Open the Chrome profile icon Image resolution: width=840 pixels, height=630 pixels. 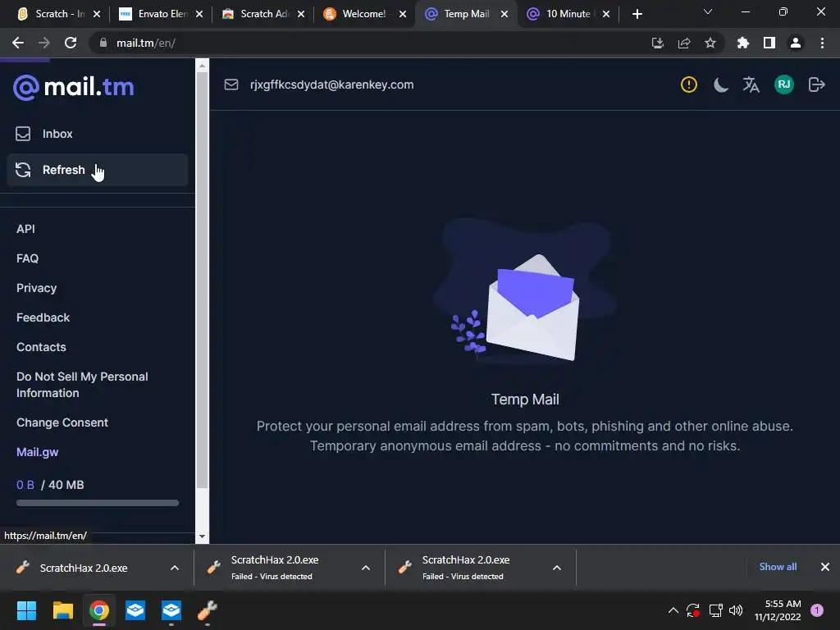pyautogui.click(x=796, y=43)
